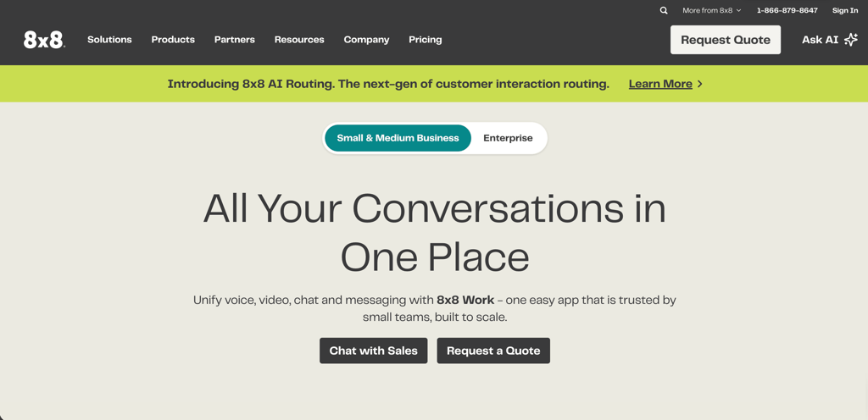Click the Request Quote header button
This screenshot has height=420, width=868.
click(x=726, y=40)
